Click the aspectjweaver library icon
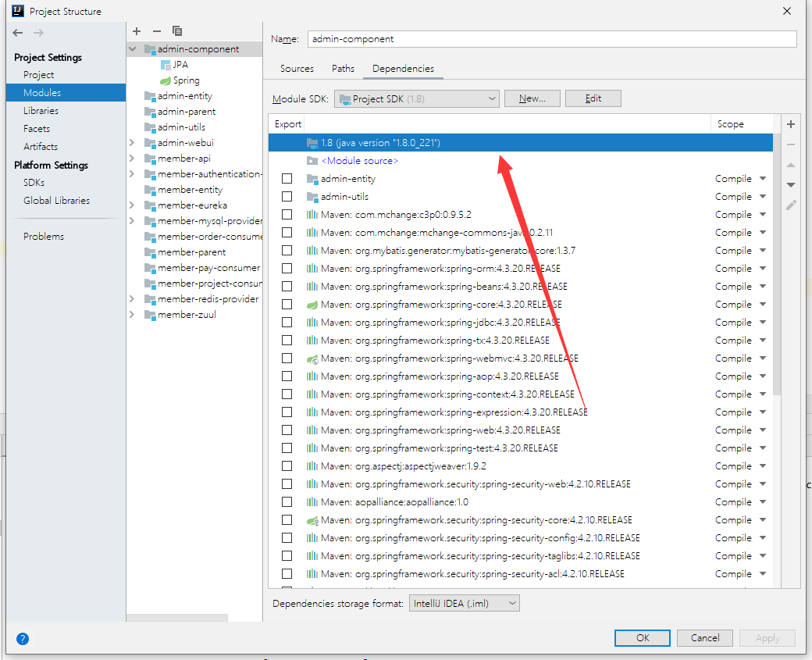 tap(312, 466)
